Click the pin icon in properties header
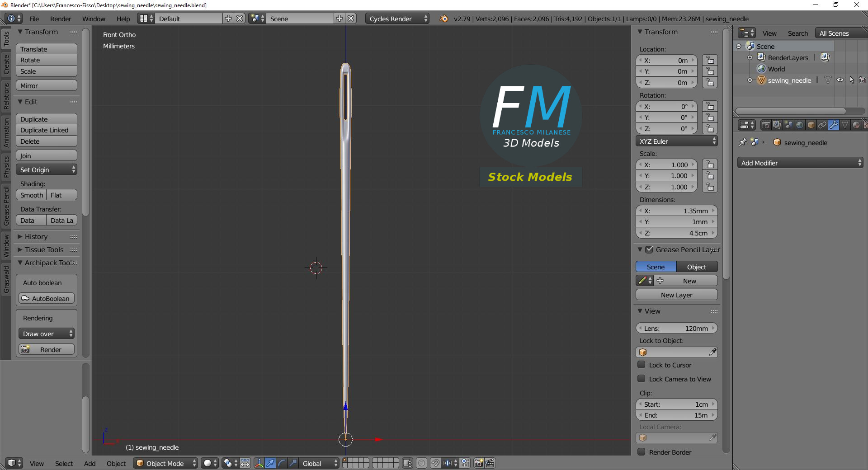 742,142
